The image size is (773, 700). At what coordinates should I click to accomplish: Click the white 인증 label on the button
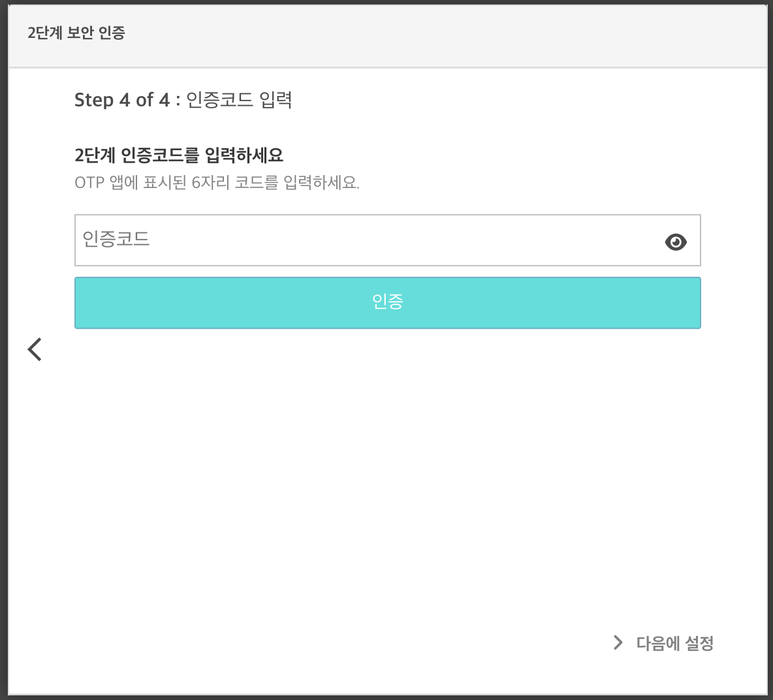coord(388,301)
